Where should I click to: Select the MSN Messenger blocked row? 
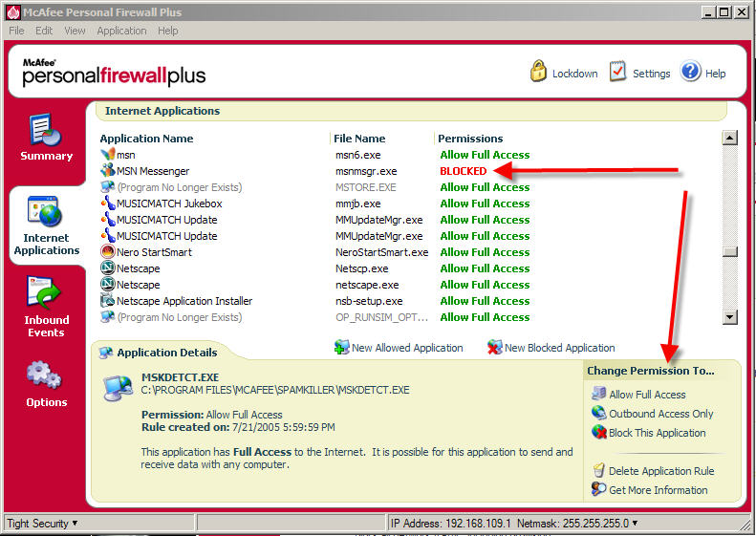click(153, 171)
